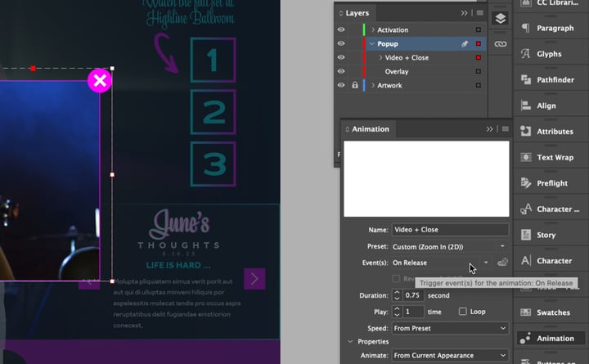This screenshot has width=589, height=364.
Task: Open the Align panel
Action: (551, 106)
